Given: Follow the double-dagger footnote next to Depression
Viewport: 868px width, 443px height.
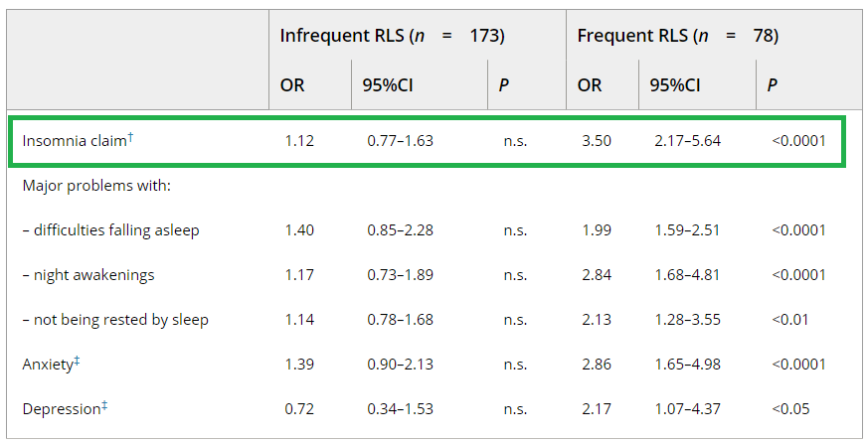Looking at the screenshot, I should tap(104, 405).
